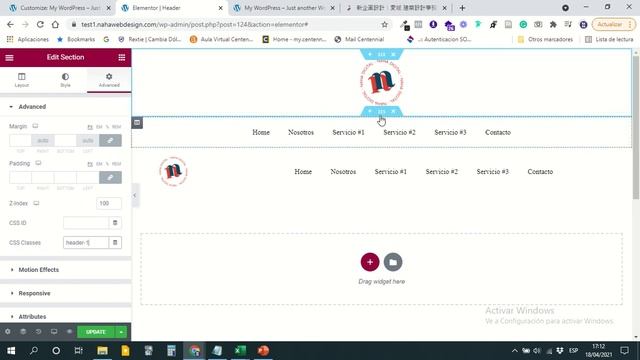Select PX unit for Margin
Screen dimensions: 640x360
pyautogui.click(x=90, y=127)
